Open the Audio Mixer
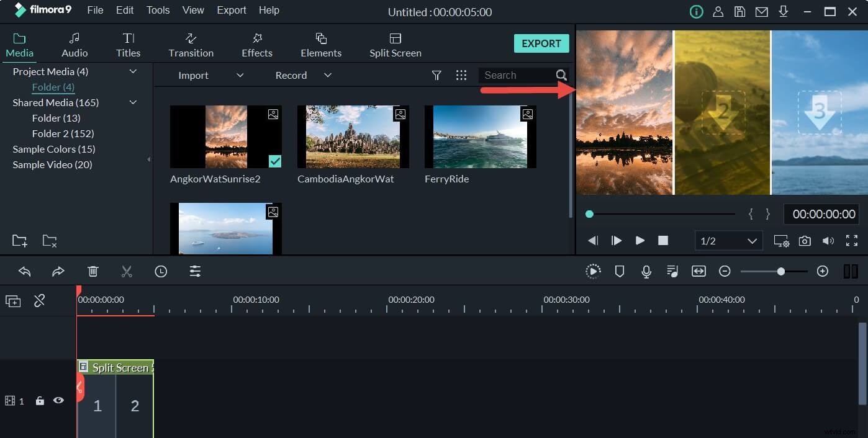 672,271
